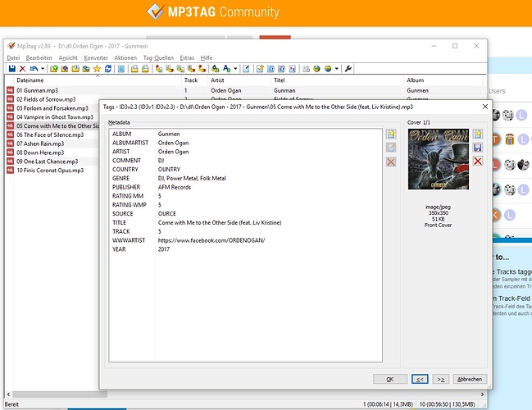Click the Filename - Tag converter icon

170,69
